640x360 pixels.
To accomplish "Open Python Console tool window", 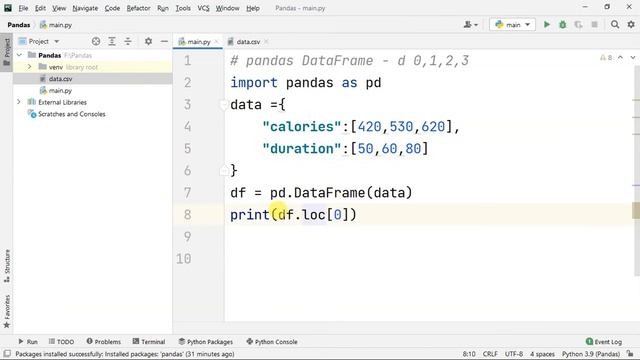I will coord(271,342).
